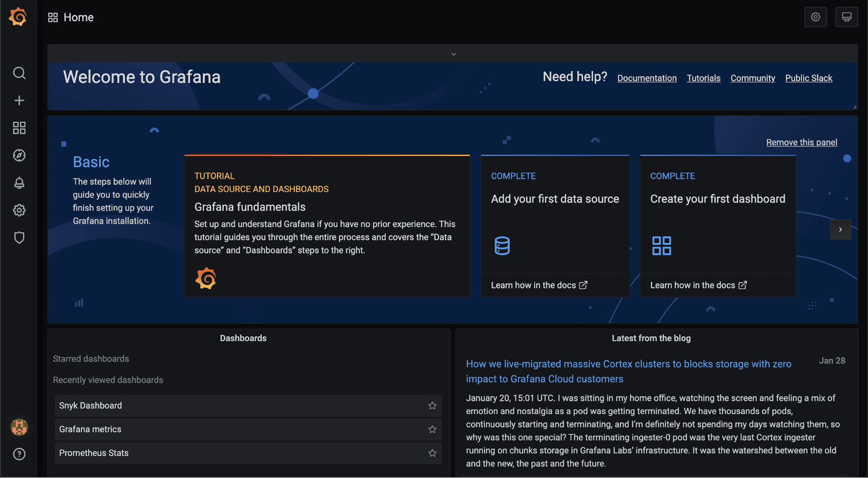868x478 pixels.
Task: Open Server Admin shield icon
Action: [x=19, y=238]
